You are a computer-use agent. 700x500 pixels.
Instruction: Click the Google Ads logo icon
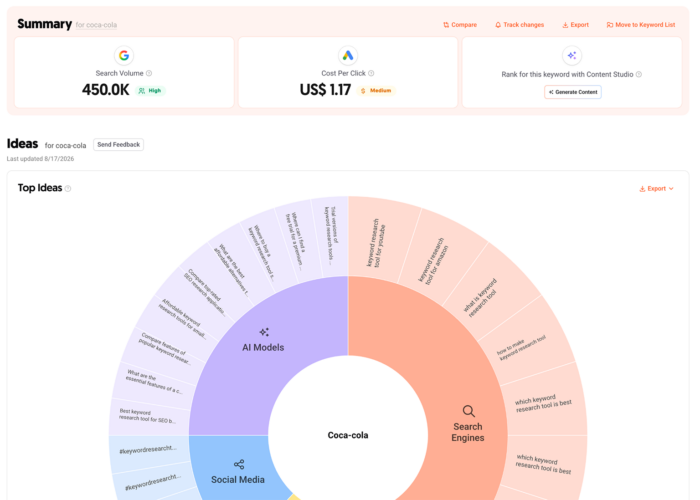click(348, 55)
